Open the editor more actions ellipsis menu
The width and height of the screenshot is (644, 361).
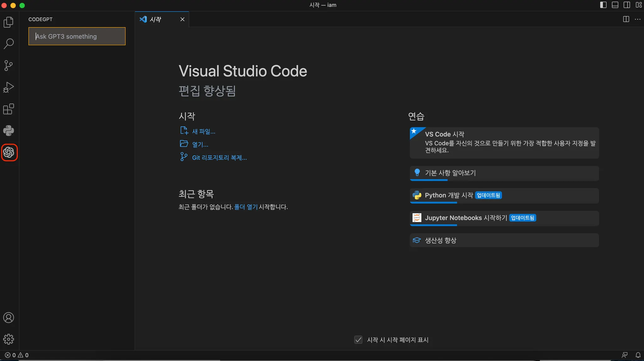click(x=637, y=19)
